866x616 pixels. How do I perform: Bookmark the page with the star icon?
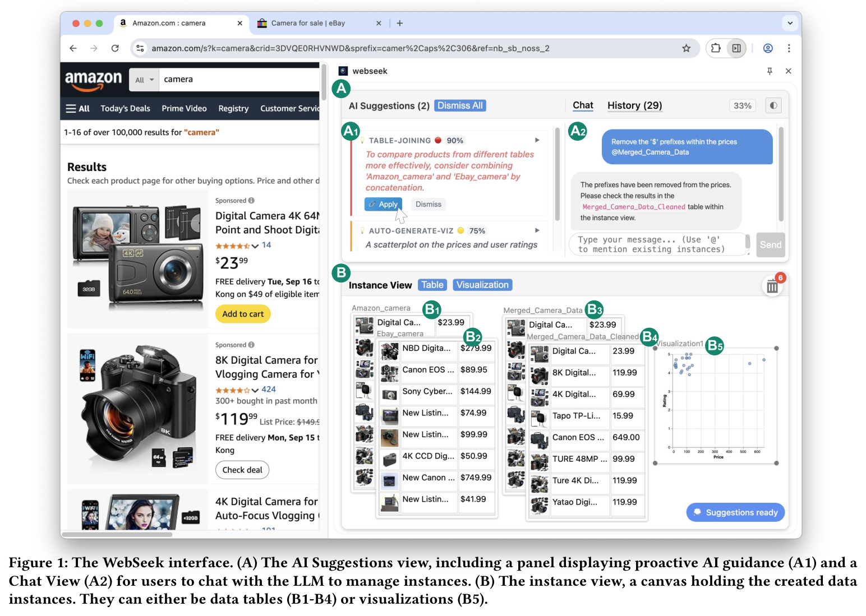pos(686,48)
